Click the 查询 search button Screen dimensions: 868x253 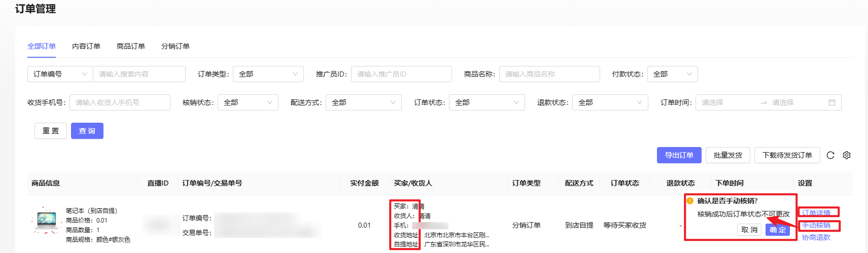coord(87,131)
